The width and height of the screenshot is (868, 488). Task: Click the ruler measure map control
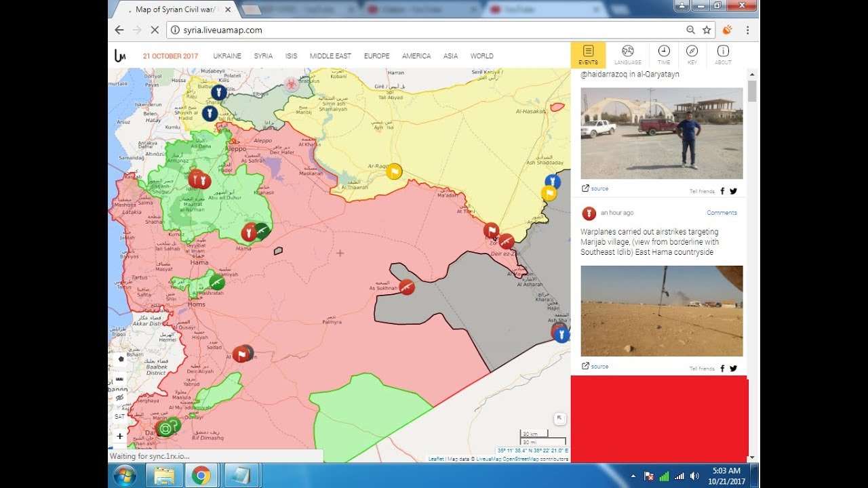pos(121,378)
